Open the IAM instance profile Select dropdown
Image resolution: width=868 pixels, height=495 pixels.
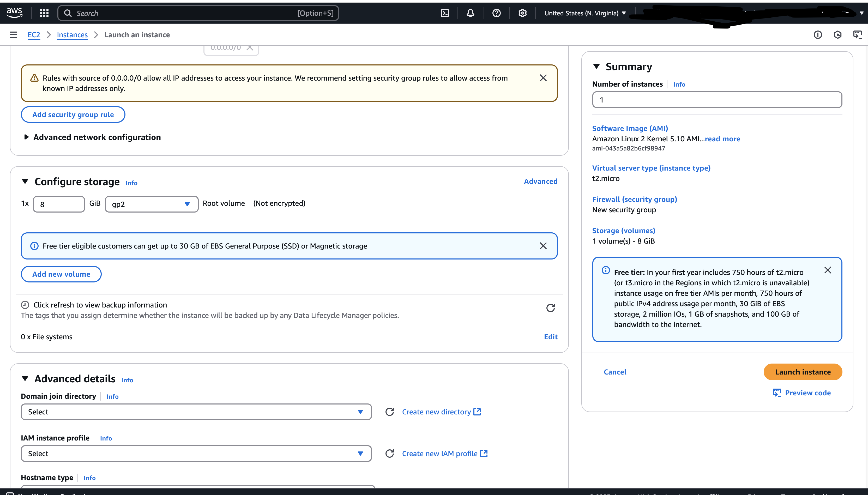pos(196,454)
